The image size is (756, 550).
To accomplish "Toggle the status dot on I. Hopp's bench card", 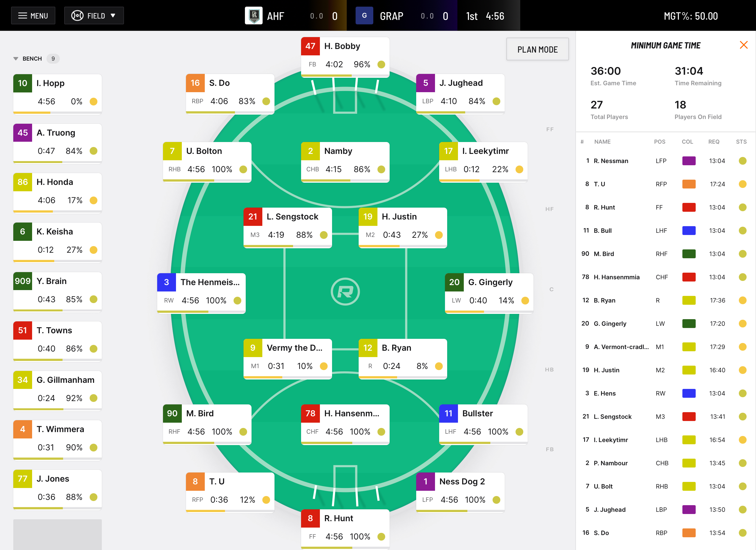I will tap(93, 102).
